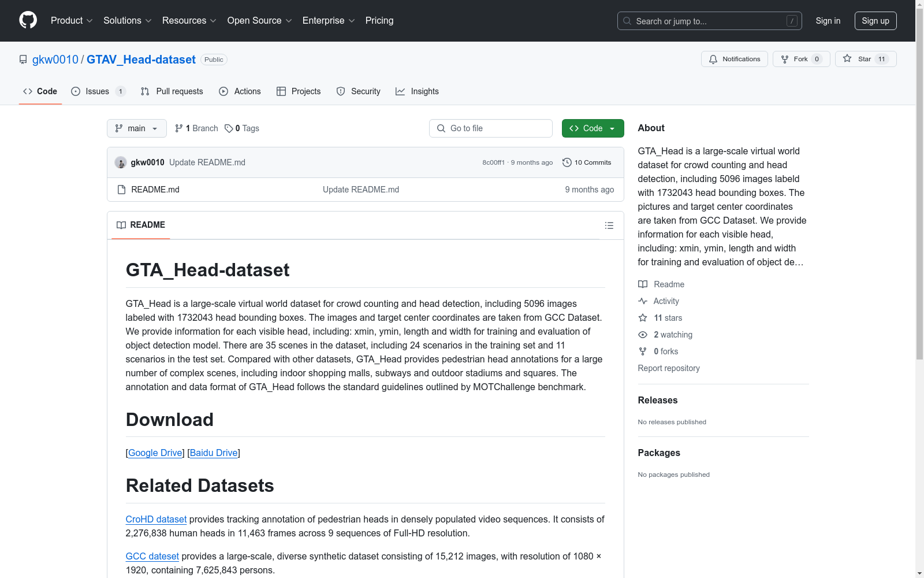Open the GCC dateset link

(x=152, y=556)
